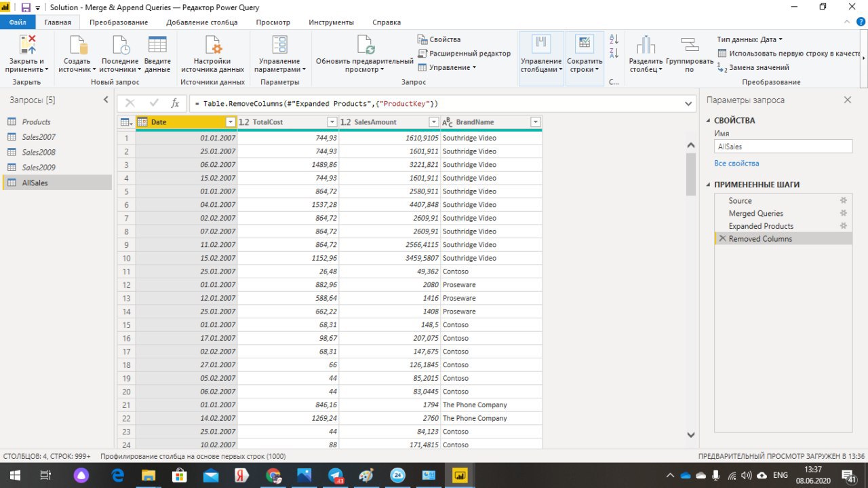Screen dimensions: 868x488
Task: Delete the Removed Columns step
Action: pyautogui.click(x=722, y=239)
